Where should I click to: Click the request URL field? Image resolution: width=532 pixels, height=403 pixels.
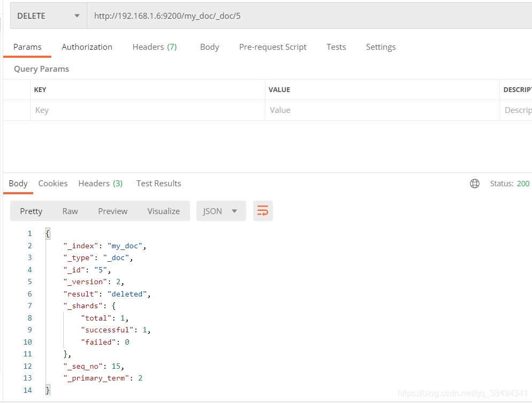[x=305, y=16]
